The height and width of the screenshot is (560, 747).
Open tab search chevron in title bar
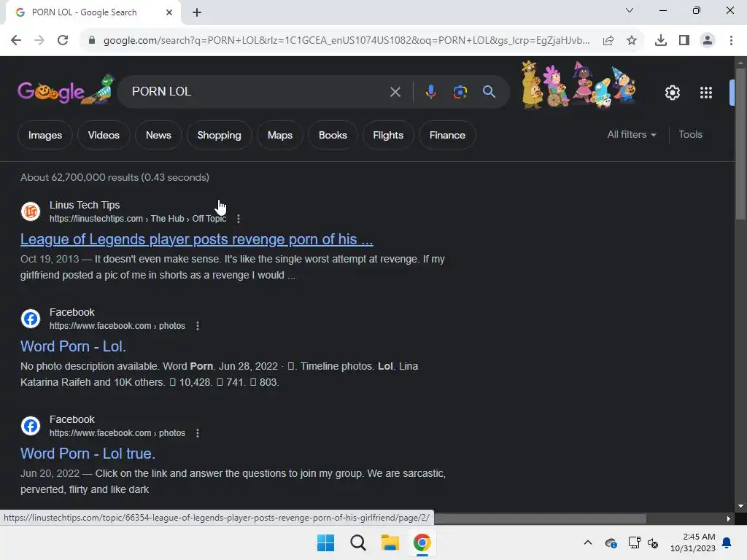click(630, 10)
